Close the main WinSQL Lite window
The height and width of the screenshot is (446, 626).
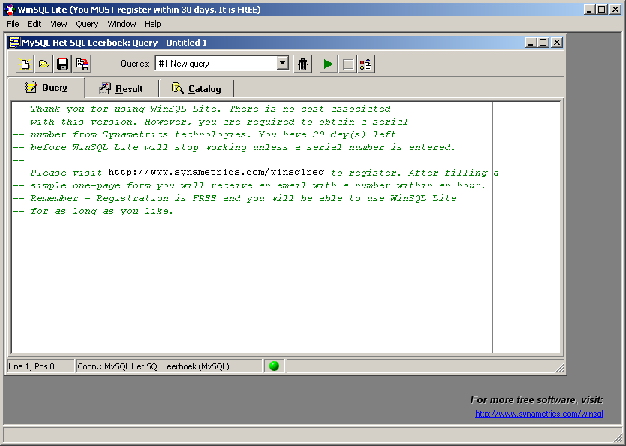tap(615, 9)
